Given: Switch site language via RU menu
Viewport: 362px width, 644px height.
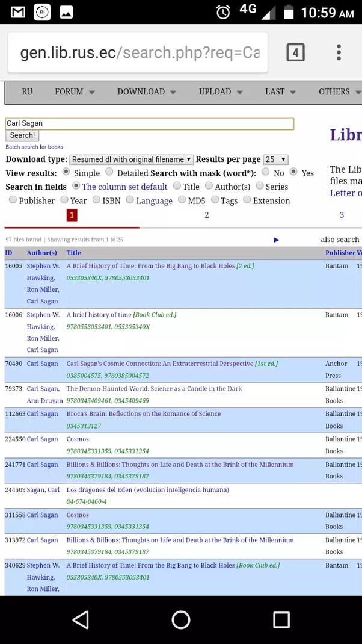Looking at the screenshot, I should pyautogui.click(x=27, y=91).
